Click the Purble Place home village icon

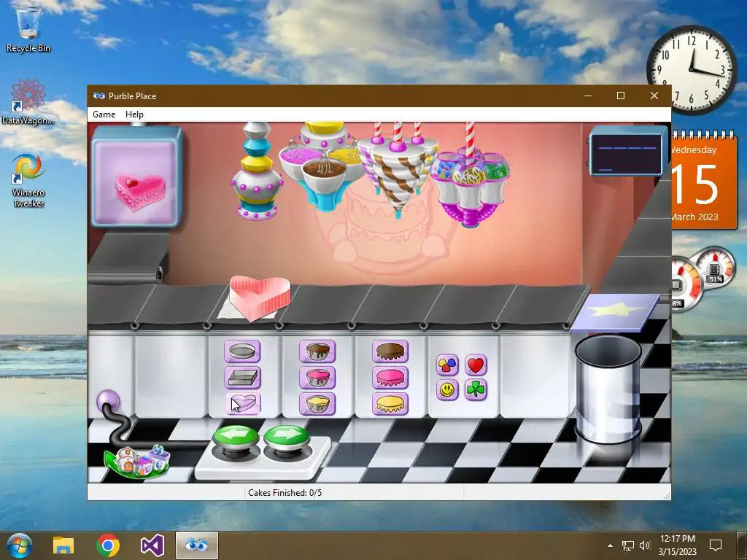coord(137,461)
